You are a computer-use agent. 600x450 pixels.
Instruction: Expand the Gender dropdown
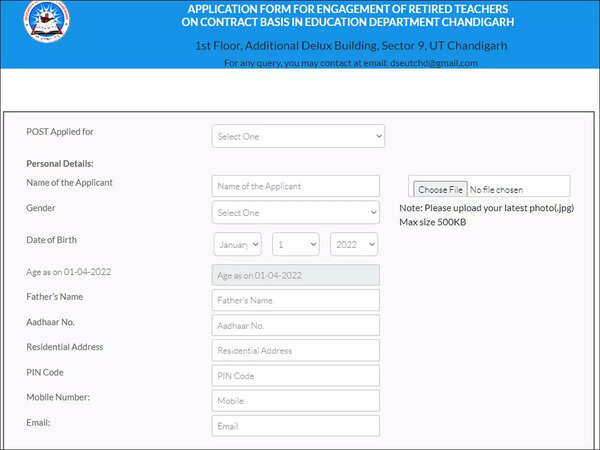[x=295, y=213]
